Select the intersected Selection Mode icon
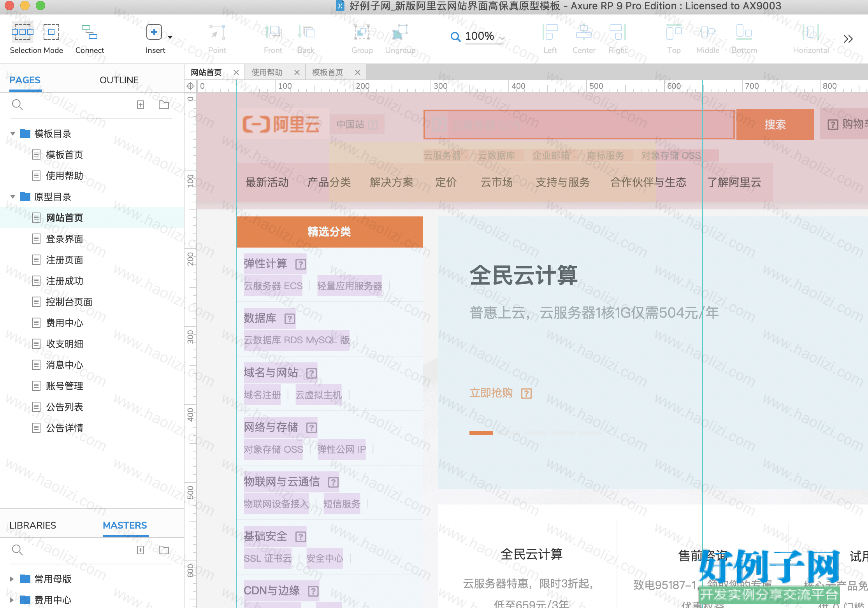 pos(22,32)
